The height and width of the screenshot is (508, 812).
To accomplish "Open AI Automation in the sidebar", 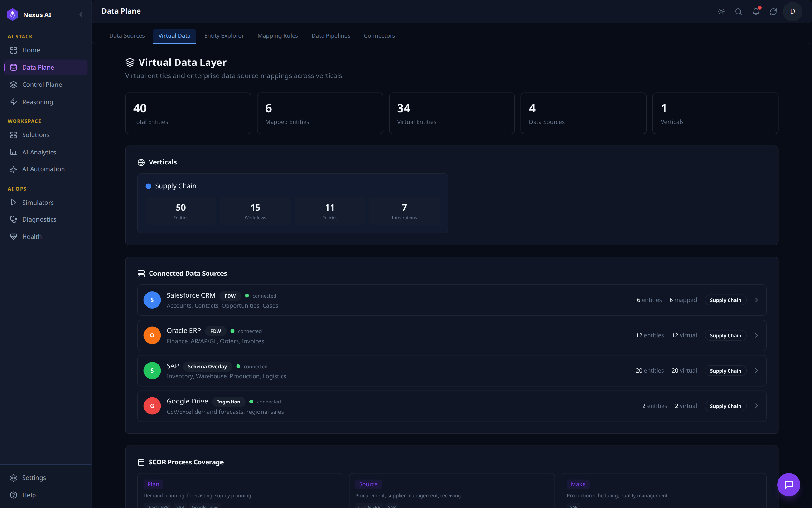I will click(x=46, y=169).
